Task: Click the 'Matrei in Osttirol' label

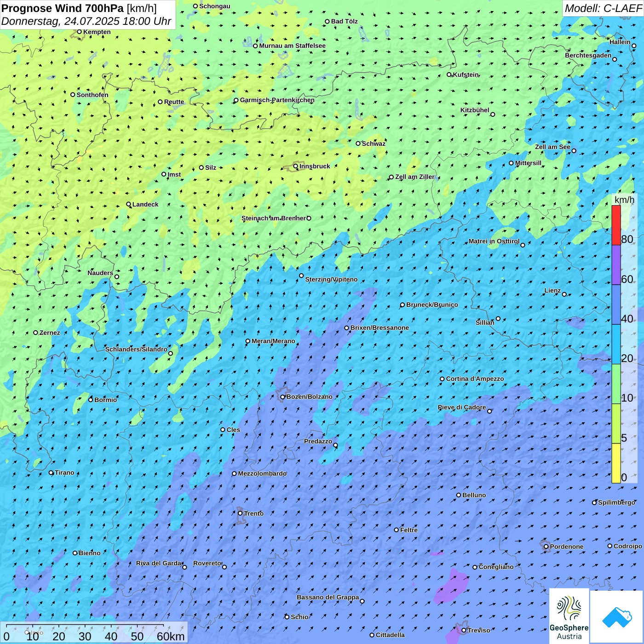Action: point(494,241)
